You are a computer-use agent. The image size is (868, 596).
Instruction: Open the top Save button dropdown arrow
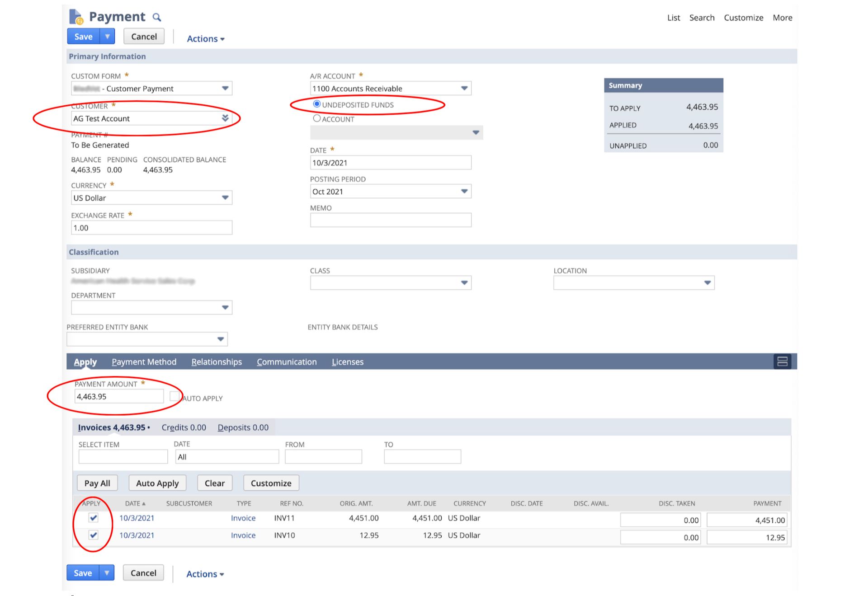pos(107,37)
